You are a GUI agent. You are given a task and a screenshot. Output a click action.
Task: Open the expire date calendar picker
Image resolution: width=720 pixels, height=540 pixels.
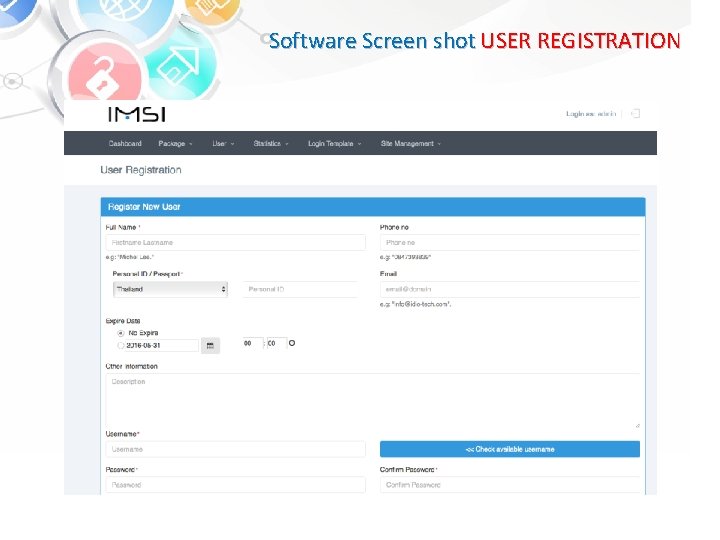(x=210, y=345)
